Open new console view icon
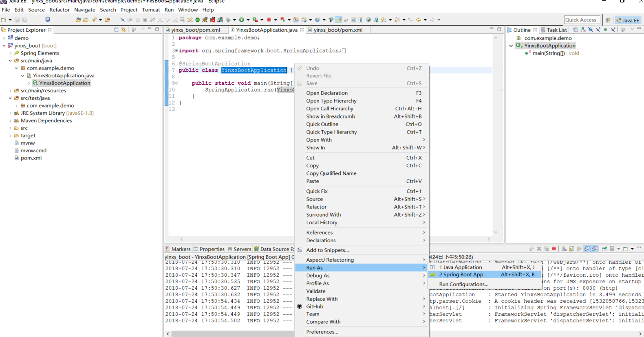644x337 pixels. (x=626, y=249)
